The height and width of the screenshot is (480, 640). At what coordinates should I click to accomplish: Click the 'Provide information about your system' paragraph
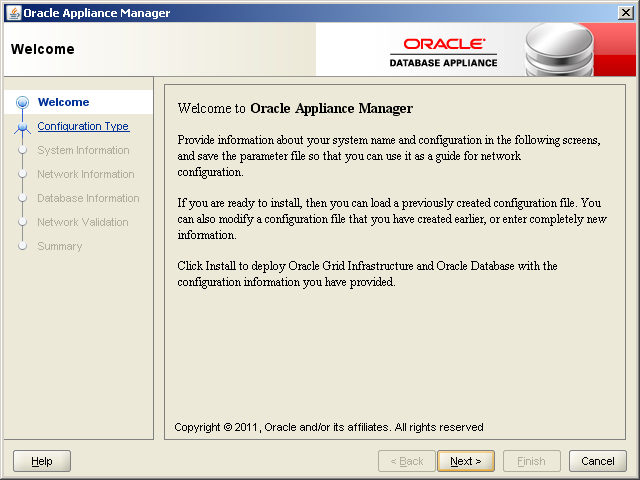point(389,156)
